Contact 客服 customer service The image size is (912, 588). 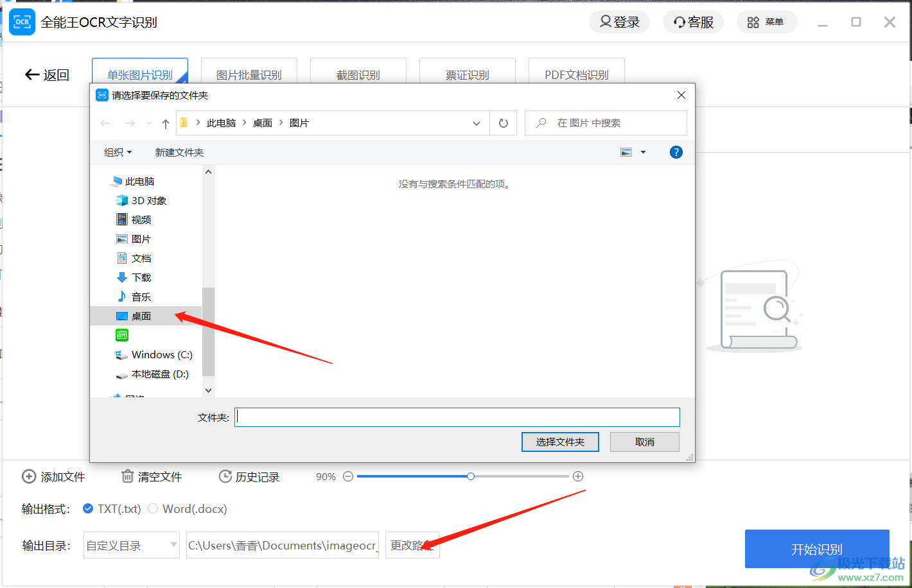pyautogui.click(x=694, y=22)
